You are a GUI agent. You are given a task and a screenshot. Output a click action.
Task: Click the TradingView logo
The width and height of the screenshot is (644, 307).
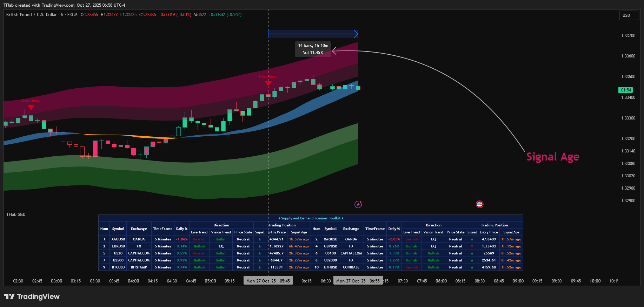click(x=32, y=296)
